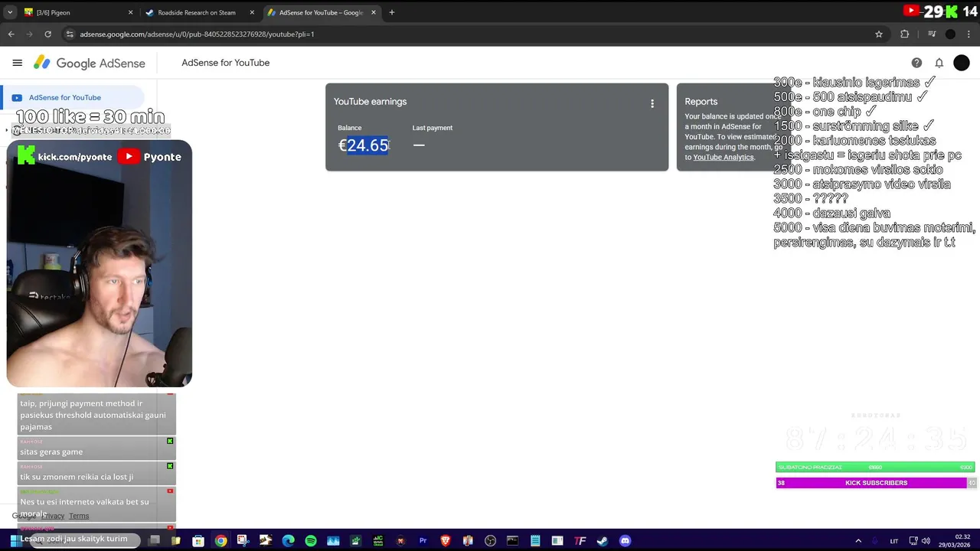This screenshot has width=980, height=551.
Task: Open the Terms link in the footer
Action: [79, 516]
